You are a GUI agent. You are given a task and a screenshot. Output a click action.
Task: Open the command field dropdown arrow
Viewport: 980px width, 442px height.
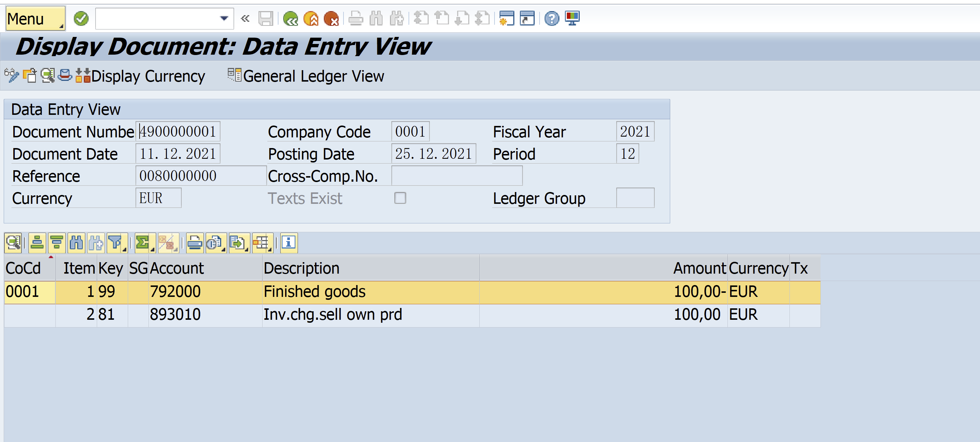point(224,18)
